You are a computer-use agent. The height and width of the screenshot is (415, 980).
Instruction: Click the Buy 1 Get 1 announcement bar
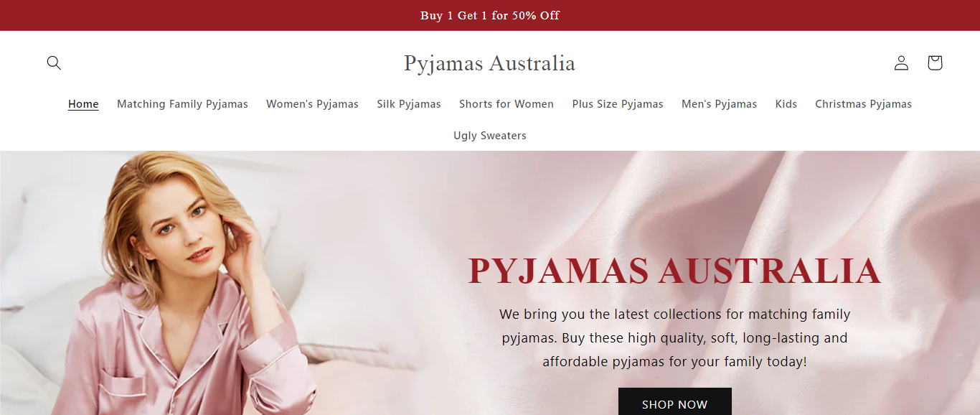point(490,15)
